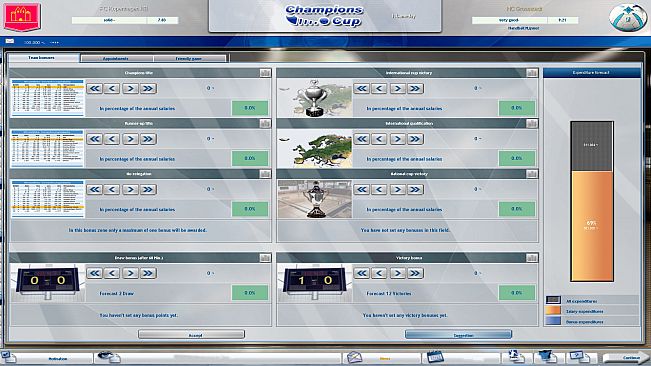Decrease No relegation bonus by one step
Image resolution: width=651 pixels, height=366 pixels.
click(112, 190)
